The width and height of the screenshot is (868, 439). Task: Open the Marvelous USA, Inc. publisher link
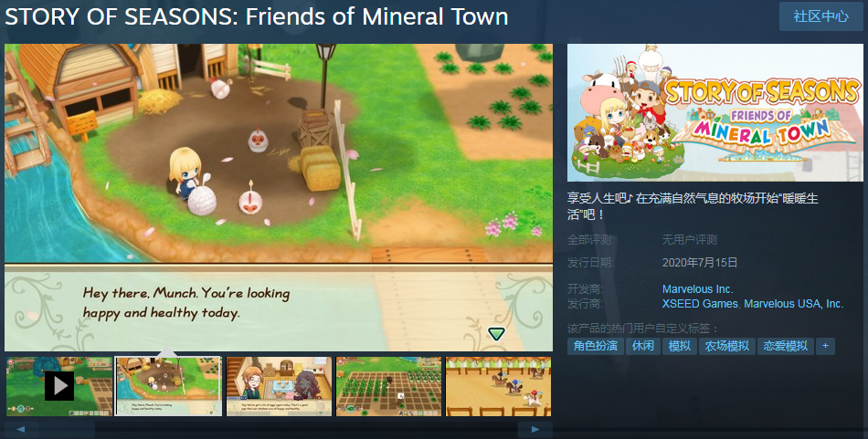point(793,304)
